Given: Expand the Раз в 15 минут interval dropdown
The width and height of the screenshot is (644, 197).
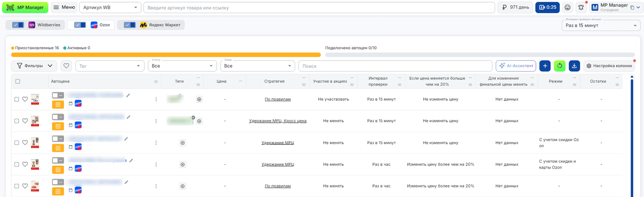Looking at the screenshot, I should [600, 26].
